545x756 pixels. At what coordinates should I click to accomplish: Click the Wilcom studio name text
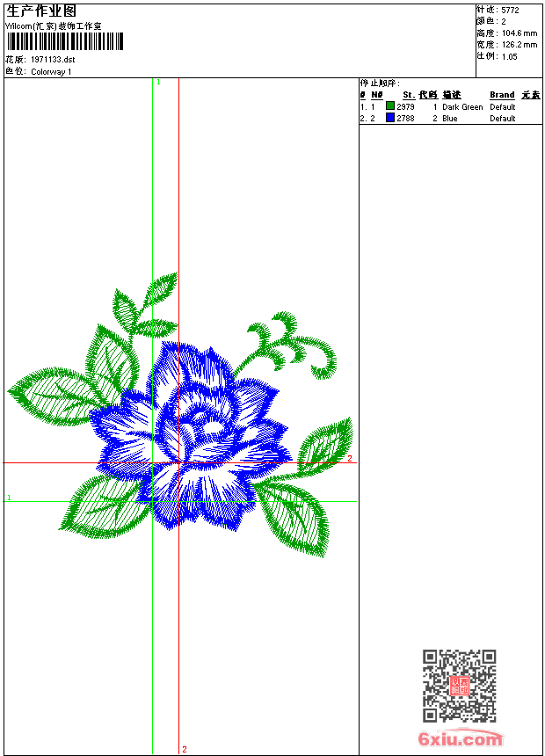pos(54,26)
